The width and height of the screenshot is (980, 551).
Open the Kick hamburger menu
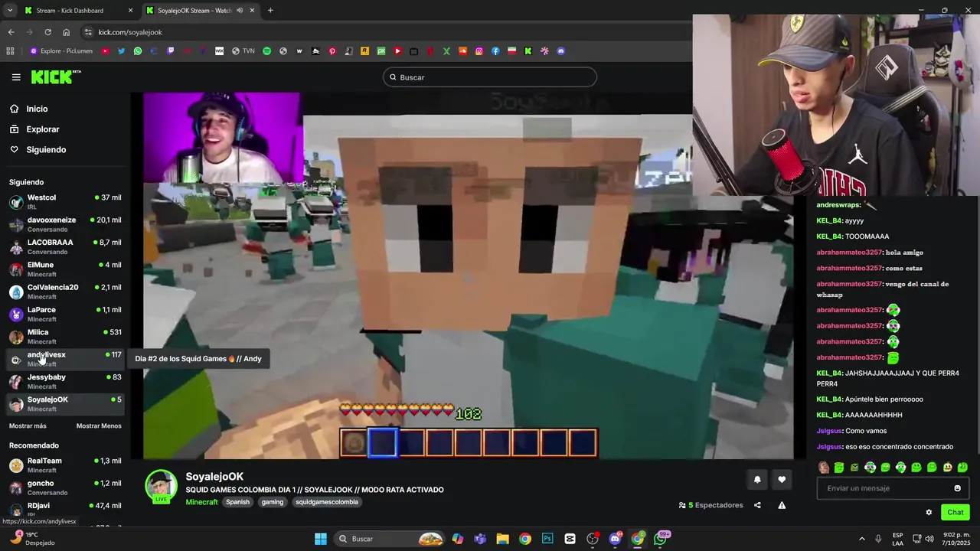coord(16,77)
